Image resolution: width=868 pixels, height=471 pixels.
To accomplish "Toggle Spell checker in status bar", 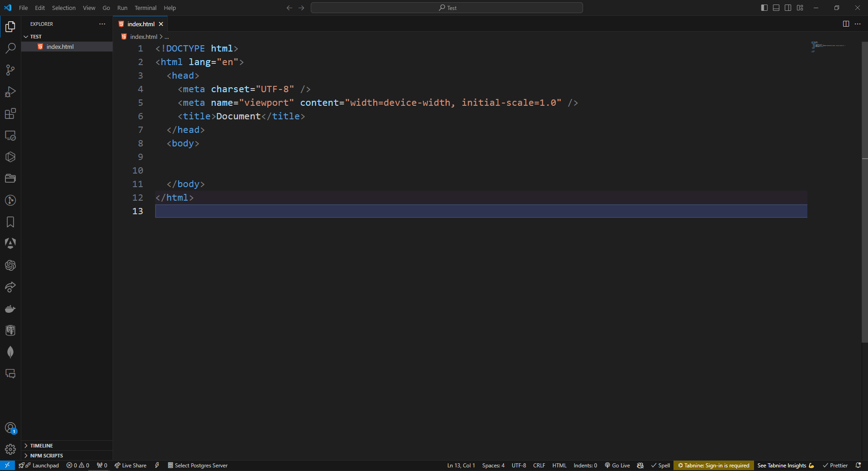I will tap(660, 465).
